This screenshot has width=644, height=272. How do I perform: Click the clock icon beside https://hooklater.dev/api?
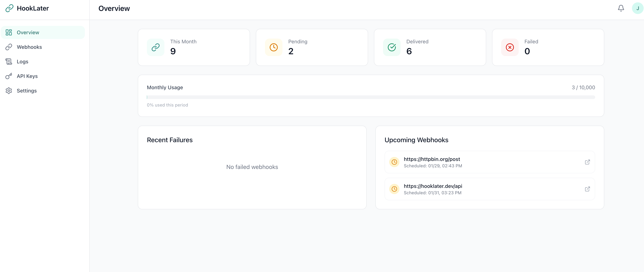[x=394, y=189]
